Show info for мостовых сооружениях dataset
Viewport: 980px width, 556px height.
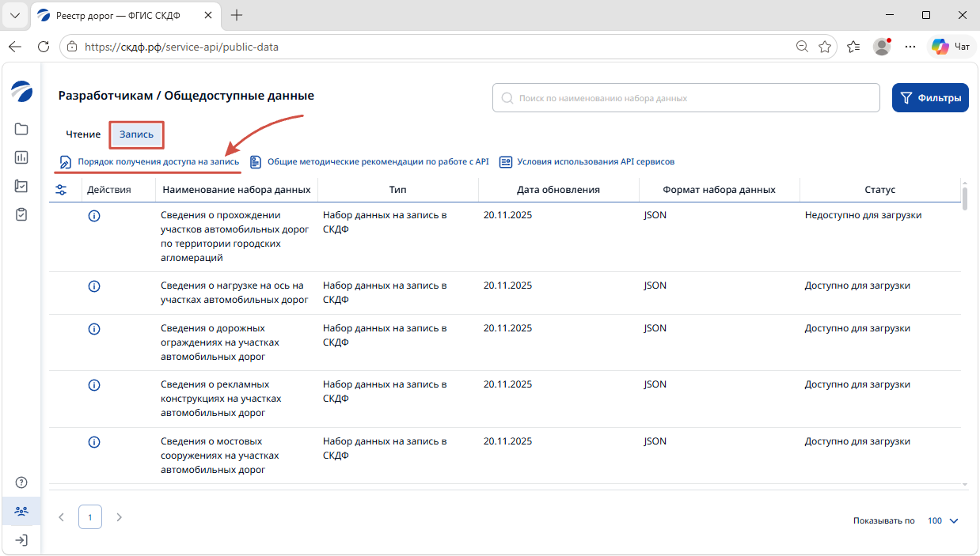click(94, 441)
